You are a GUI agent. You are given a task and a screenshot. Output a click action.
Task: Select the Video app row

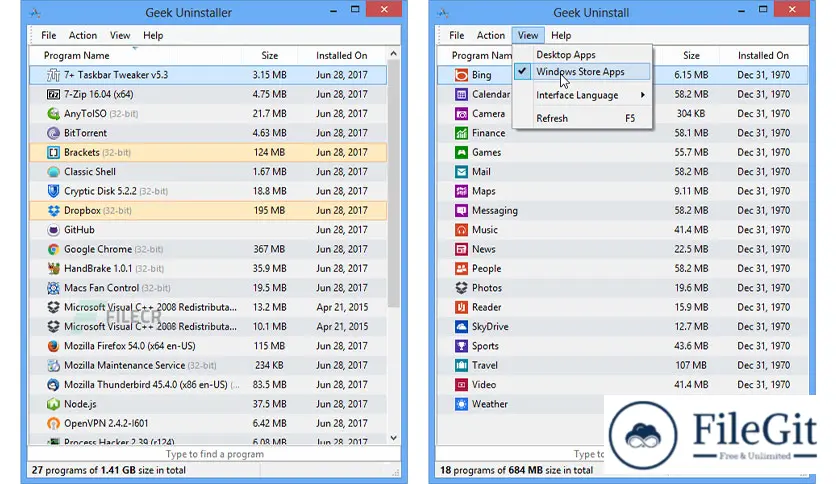[x=622, y=384]
